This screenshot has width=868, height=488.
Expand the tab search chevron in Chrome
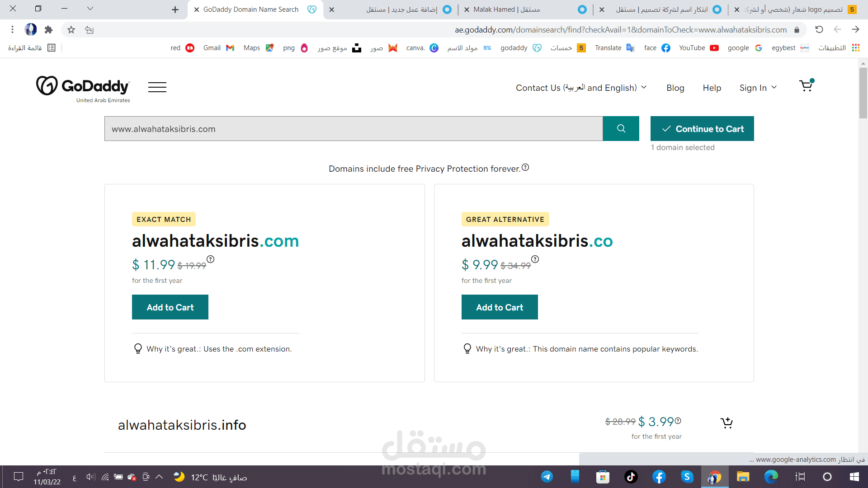(x=90, y=9)
